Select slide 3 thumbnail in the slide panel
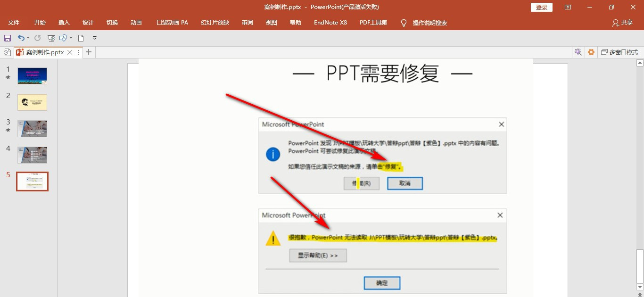The width and height of the screenshot is (644, 297). click(32, 128)
